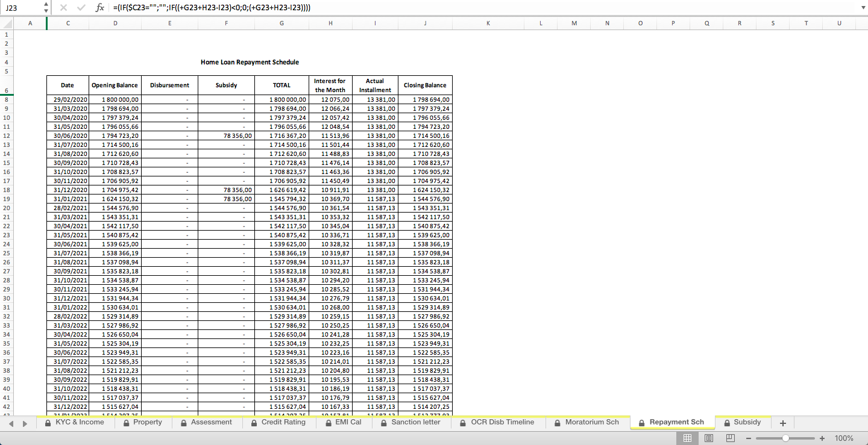Screen dimensions: 868x445
Task: Select row 23 header
Action: pos(6,235)
